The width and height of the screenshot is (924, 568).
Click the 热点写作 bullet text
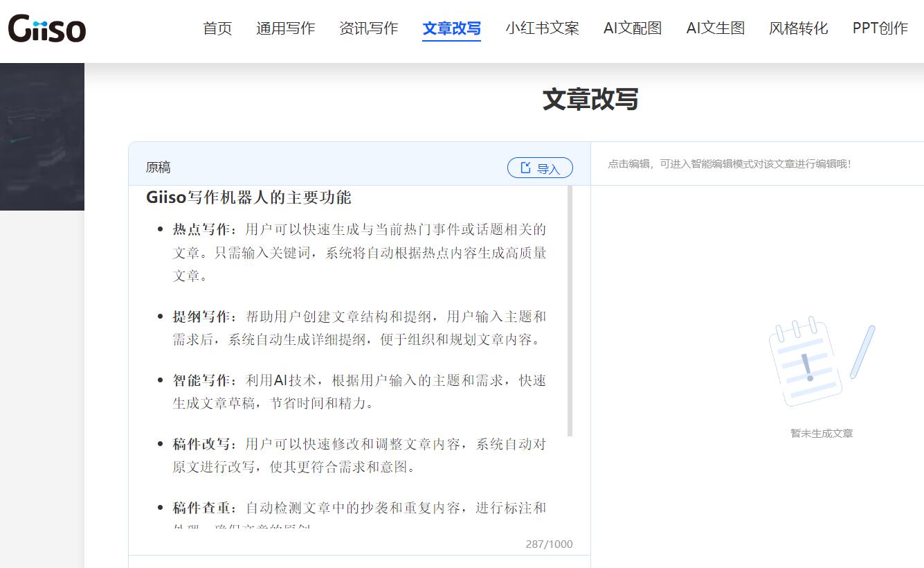[359, 252]
